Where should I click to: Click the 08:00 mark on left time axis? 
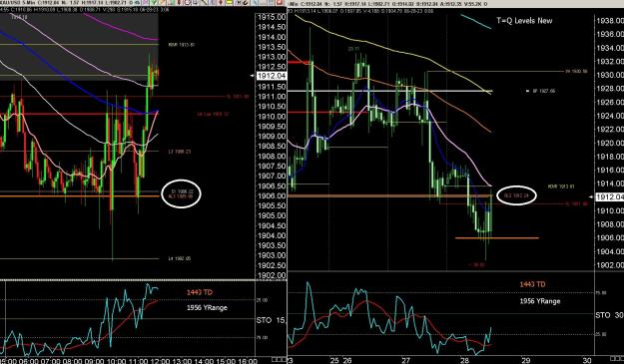(73, 361)
